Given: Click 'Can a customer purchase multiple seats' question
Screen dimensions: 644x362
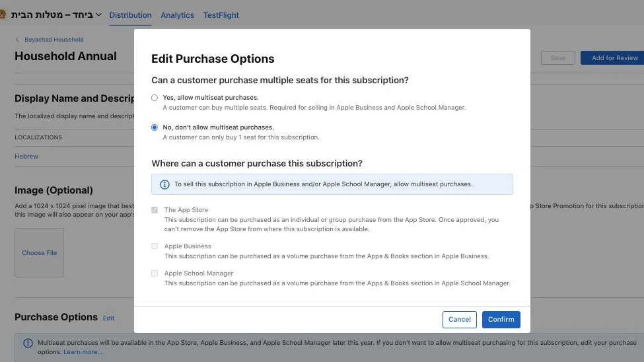Looking at the screenshot, I should coord(280,80).
